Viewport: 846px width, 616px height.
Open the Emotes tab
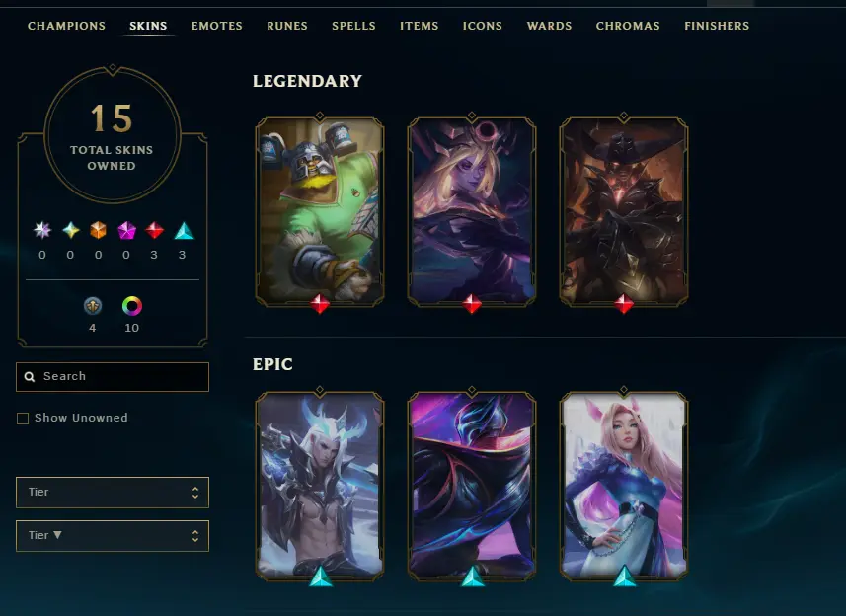pos(217,26)
